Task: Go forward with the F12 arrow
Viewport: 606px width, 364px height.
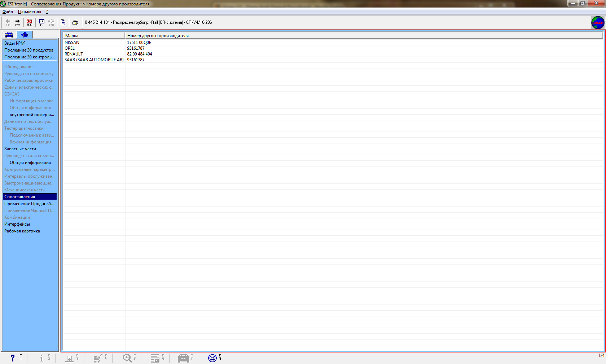Action: click(x=18, y=22)
